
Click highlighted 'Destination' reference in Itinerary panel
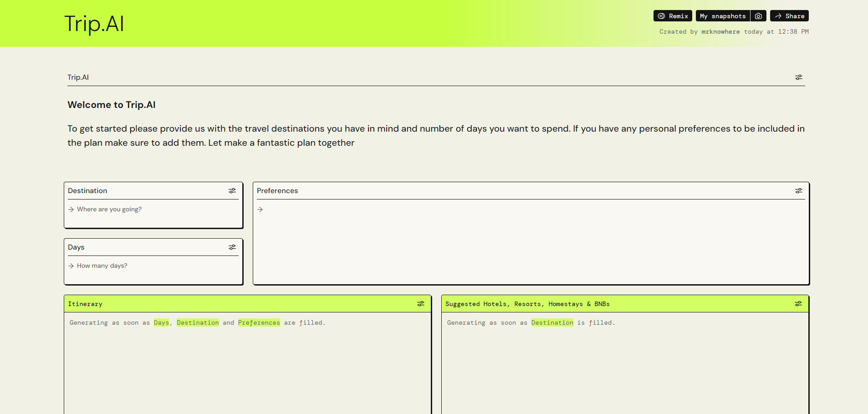point(198,323)
